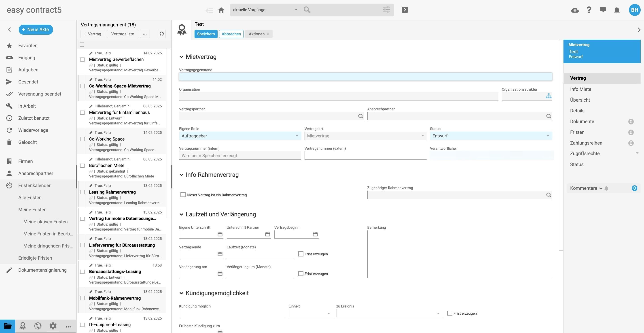Image resolution: width=644 pixels, height=333 pixels.
Task: Collapse the Laufzeit und Verlängerung section
Action: pos(181,214)
